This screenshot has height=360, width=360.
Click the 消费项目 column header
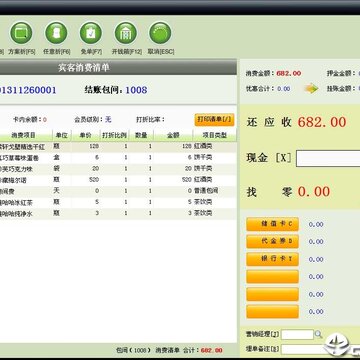point(23,135)
